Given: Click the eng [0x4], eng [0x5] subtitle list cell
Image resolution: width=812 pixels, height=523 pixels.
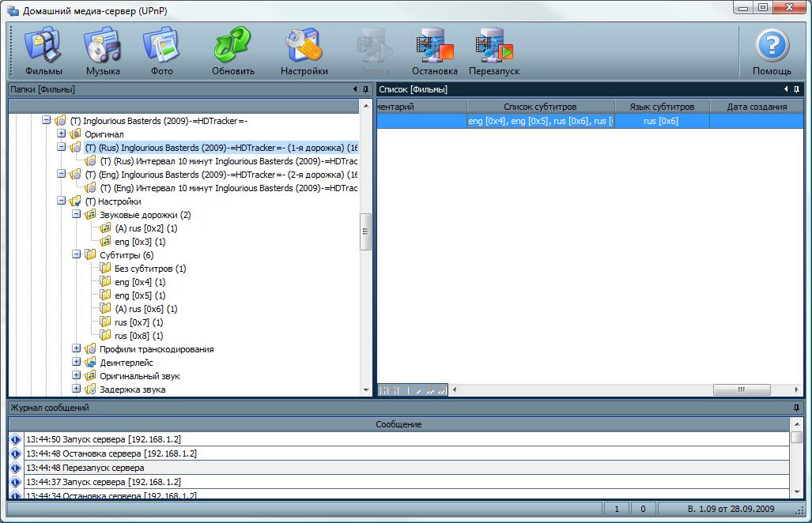Looking at the screenshot, I should point(541,121).
